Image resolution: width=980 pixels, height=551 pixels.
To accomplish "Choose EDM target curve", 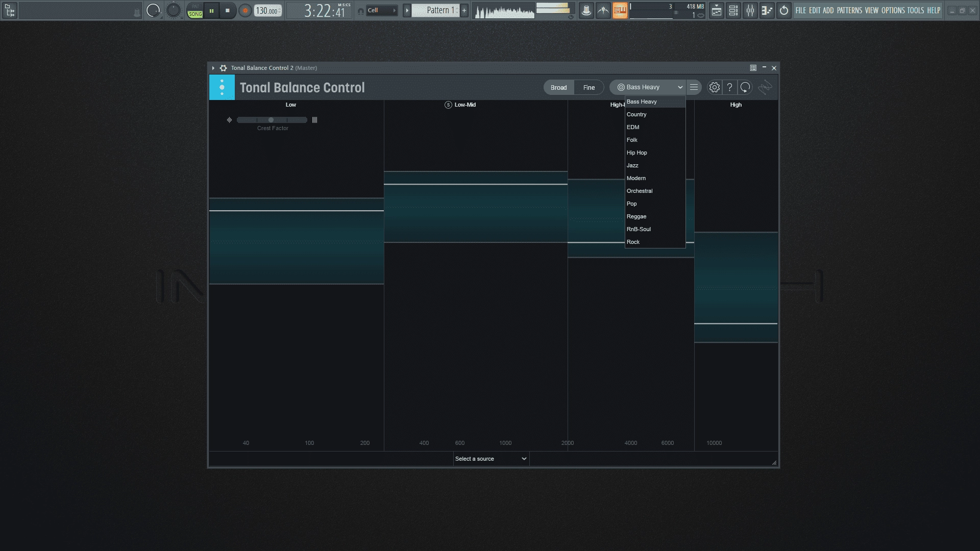I will click(655, 127).
